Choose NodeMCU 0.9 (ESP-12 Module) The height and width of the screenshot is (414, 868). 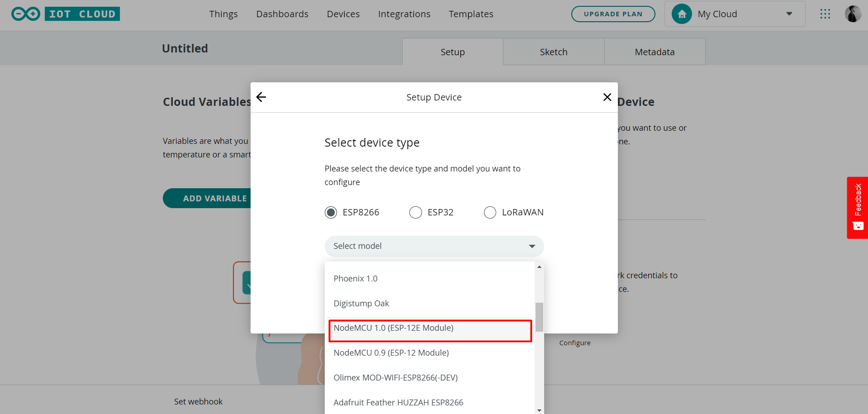point(430,353)
